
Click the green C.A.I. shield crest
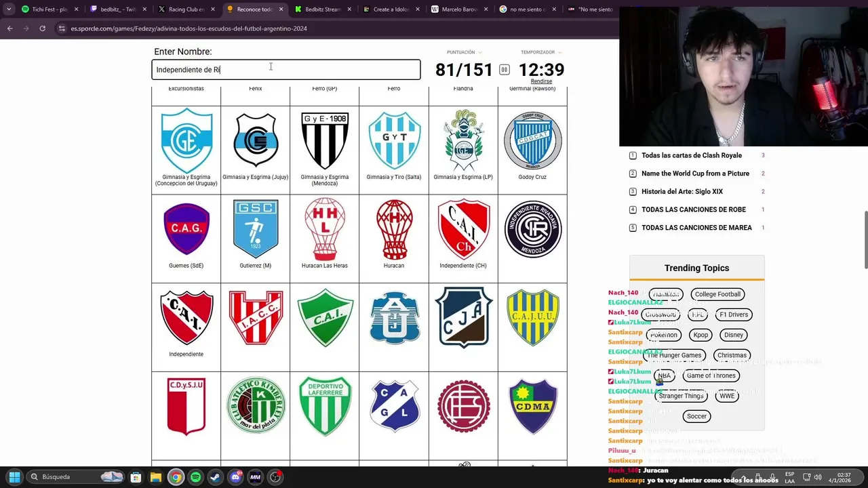325,317
